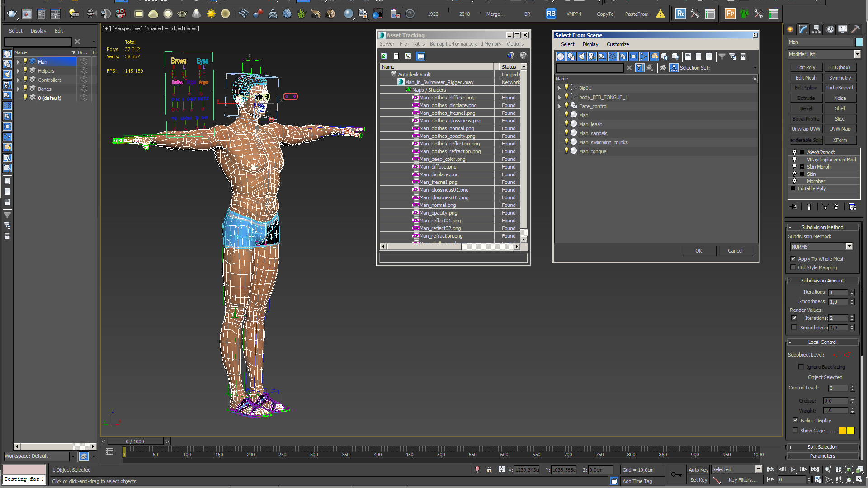Open Key Filters dialog button
The image size is (868, 488).
pos(742,480)
